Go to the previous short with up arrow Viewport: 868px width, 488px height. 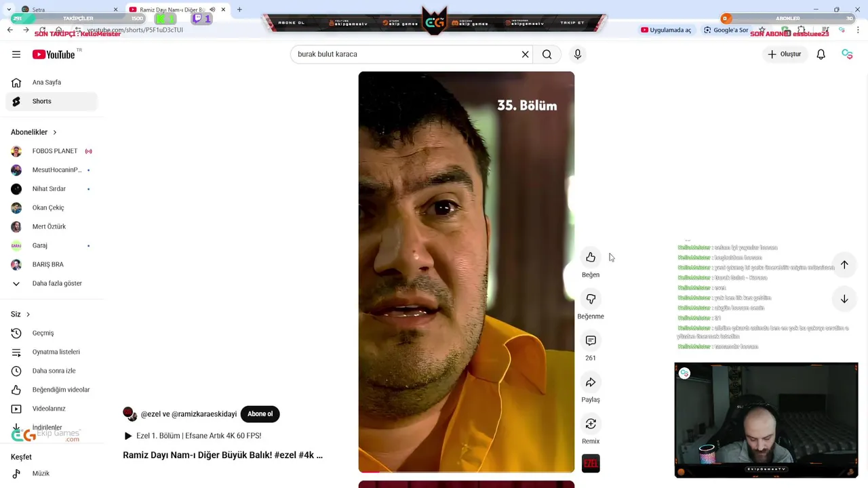tap(844, 264)
